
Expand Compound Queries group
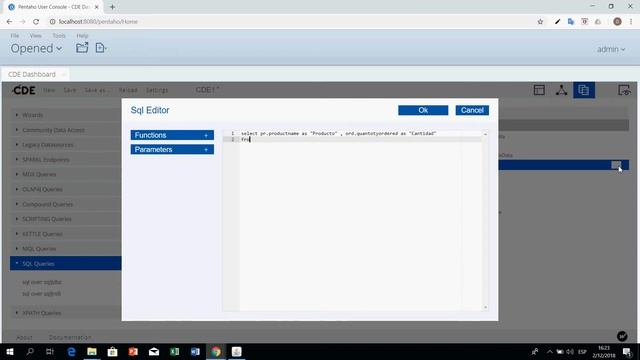pos(65,204)
